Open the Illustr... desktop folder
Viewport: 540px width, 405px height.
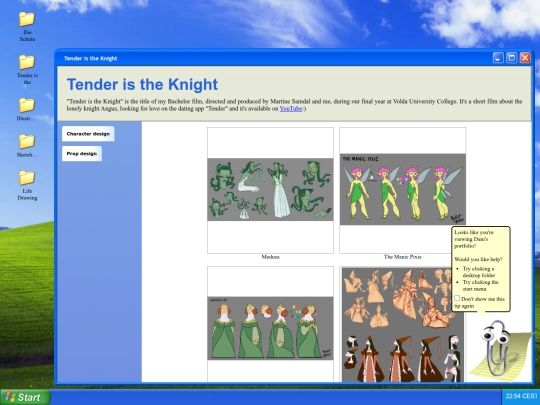27,109
